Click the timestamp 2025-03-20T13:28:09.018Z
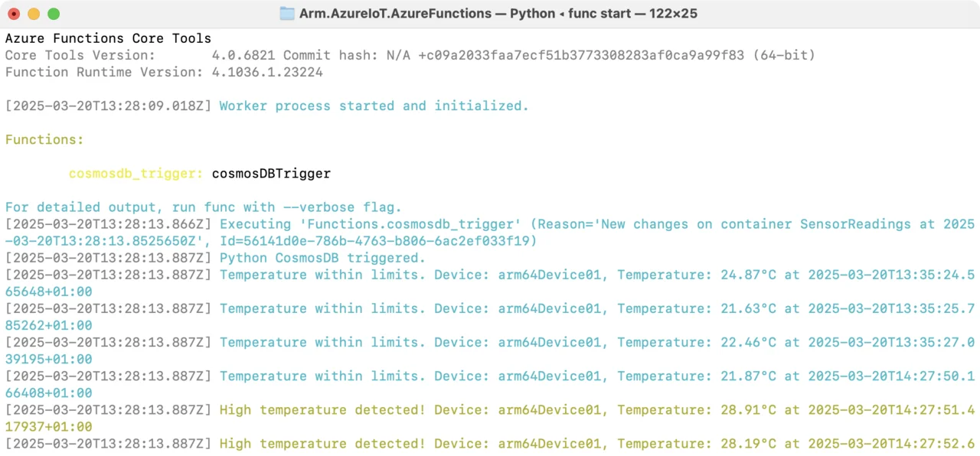 (x=108, y=106)
